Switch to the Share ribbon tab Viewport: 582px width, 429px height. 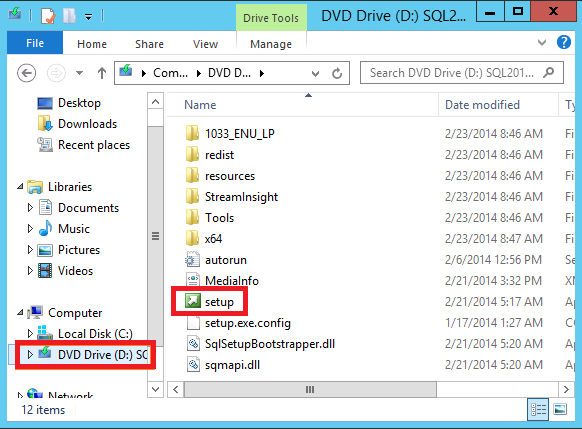pos(149,44)
